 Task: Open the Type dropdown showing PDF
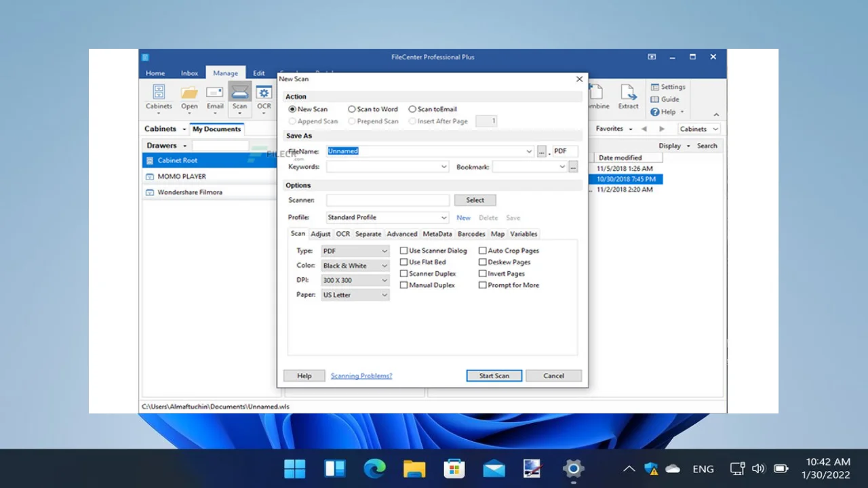click(x=355, y=251)
